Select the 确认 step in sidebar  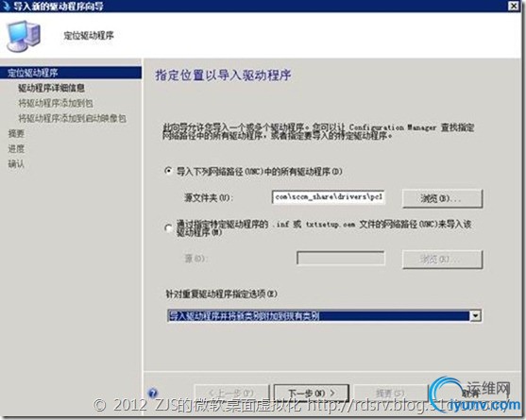pyautogui.click(x=16, y=164)
